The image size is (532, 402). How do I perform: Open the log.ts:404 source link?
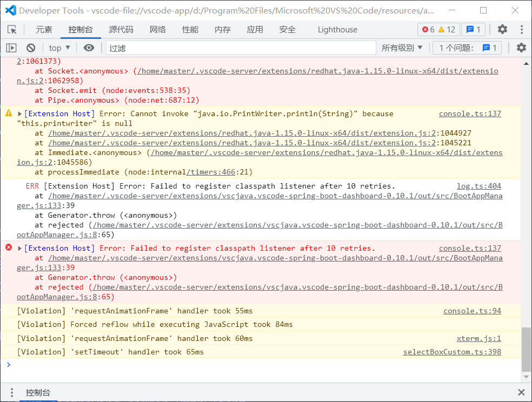479,185
